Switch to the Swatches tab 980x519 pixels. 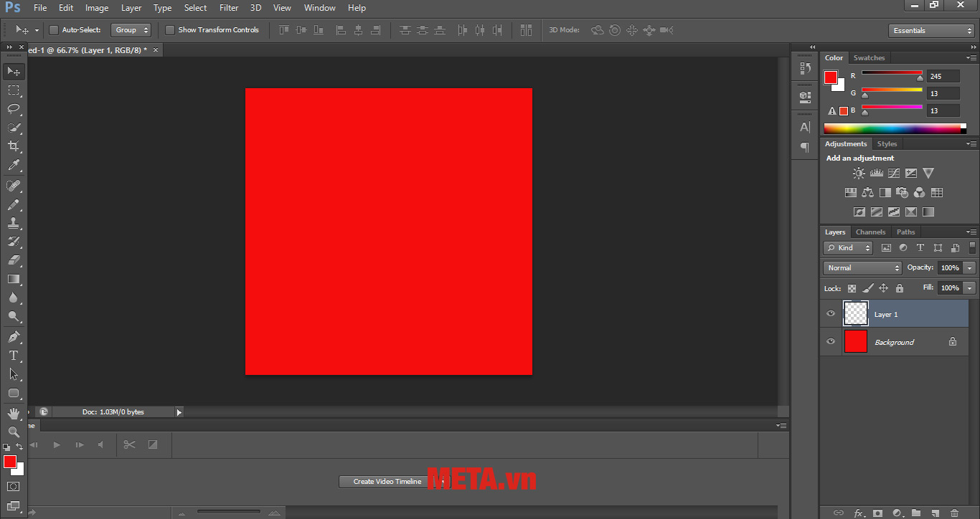click(x=869, y=58)
